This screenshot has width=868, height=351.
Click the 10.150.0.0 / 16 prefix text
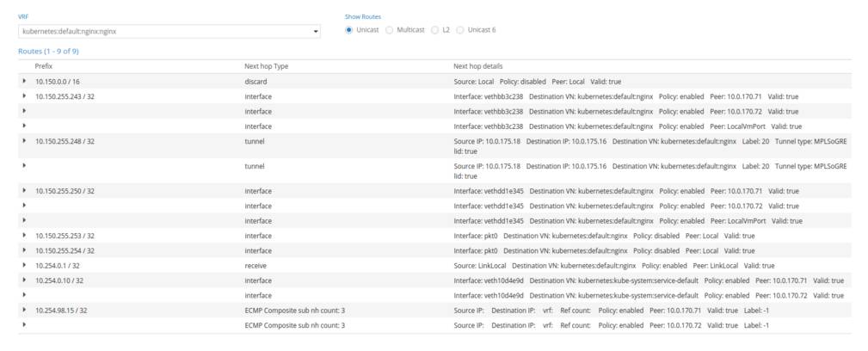coord(58,82)
